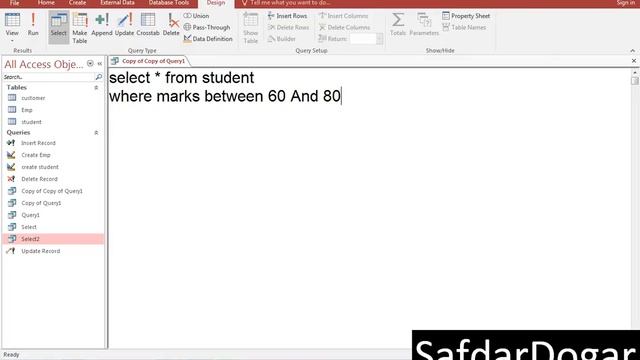Click on the 'select * from student' line
This screenshot has height=360, width=640.
(182, 78)
